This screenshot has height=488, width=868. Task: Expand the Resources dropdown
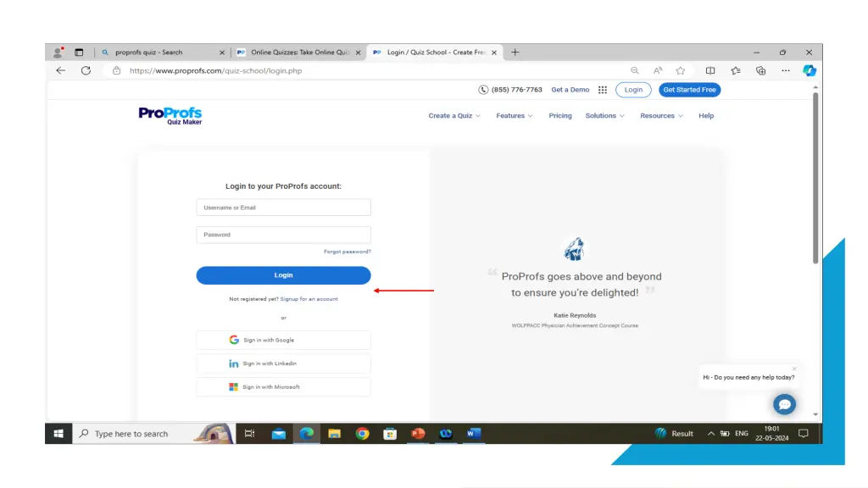(661, 115)
